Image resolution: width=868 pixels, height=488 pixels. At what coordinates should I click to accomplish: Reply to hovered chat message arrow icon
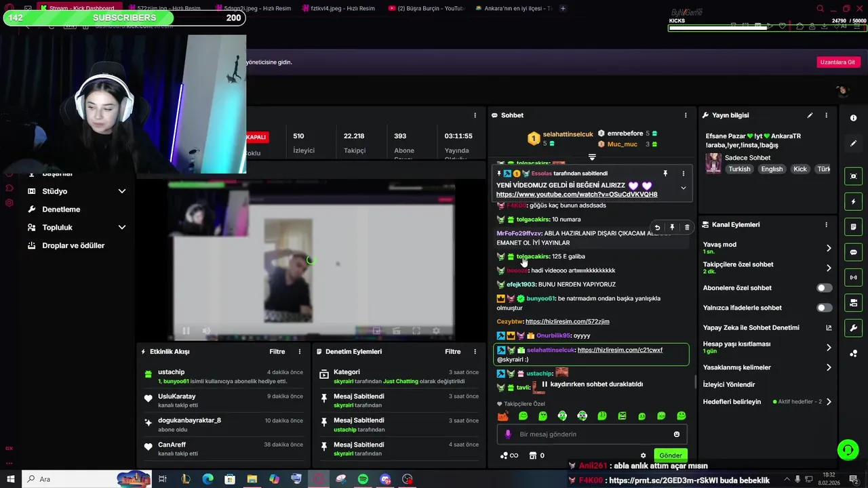coord(657,228)
